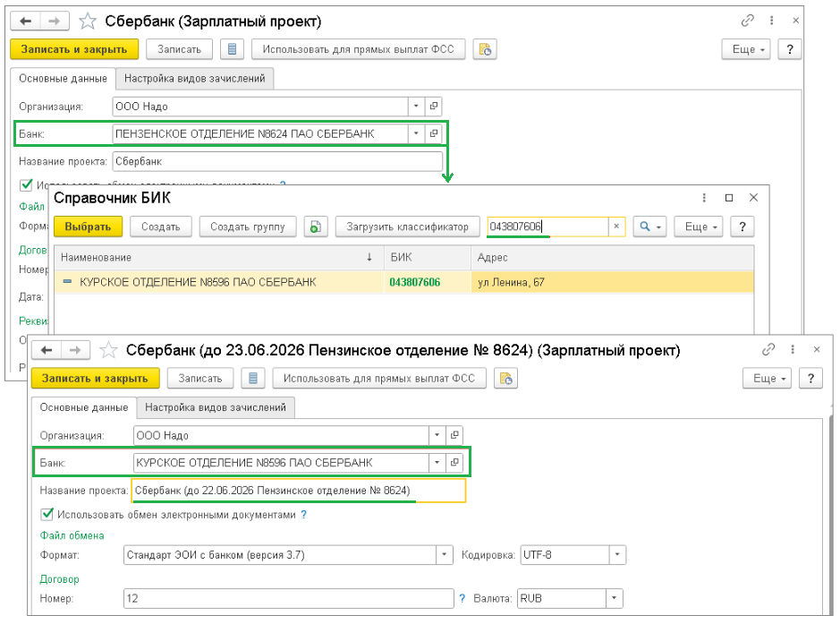Open report list icon beside top Записать
Viewport: 840px width, 624px height.
tap(232, 49)
